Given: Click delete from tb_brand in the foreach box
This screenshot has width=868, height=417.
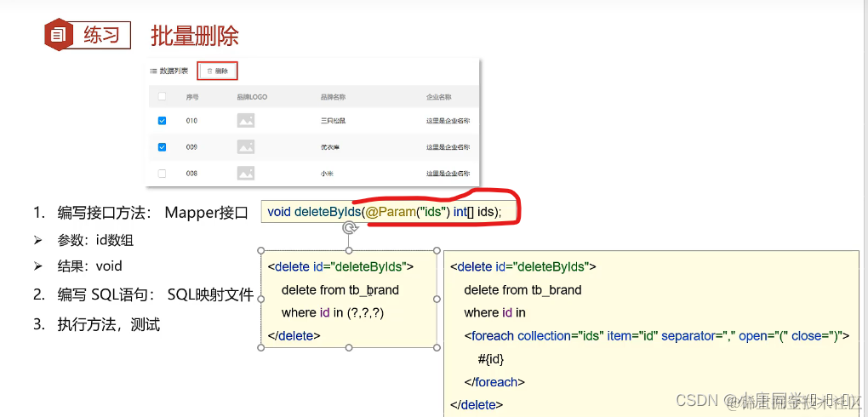Looking at the screenshot, I should (x=523, y=289).
